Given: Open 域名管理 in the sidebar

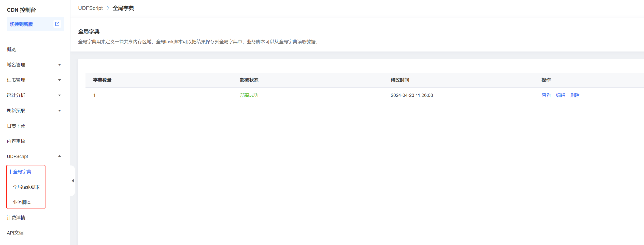Looking at the screenshot, I should pyautogui.click(x=16, y=65).
